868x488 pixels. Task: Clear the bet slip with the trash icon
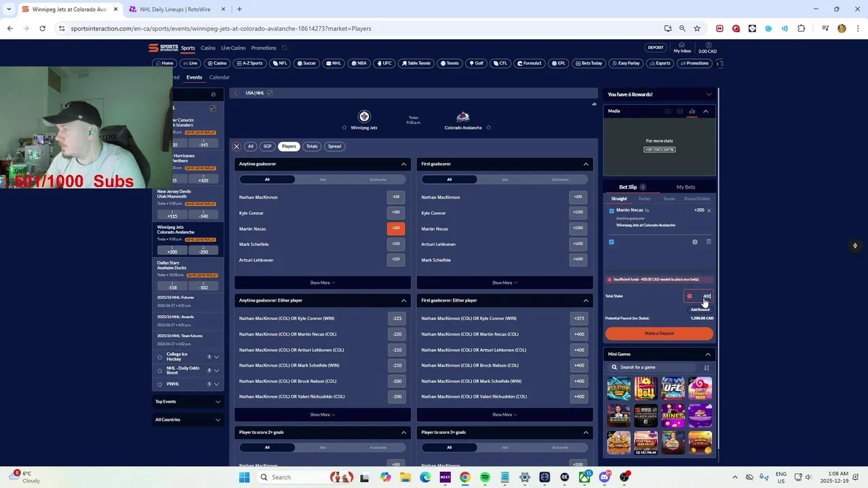point(709,242)
